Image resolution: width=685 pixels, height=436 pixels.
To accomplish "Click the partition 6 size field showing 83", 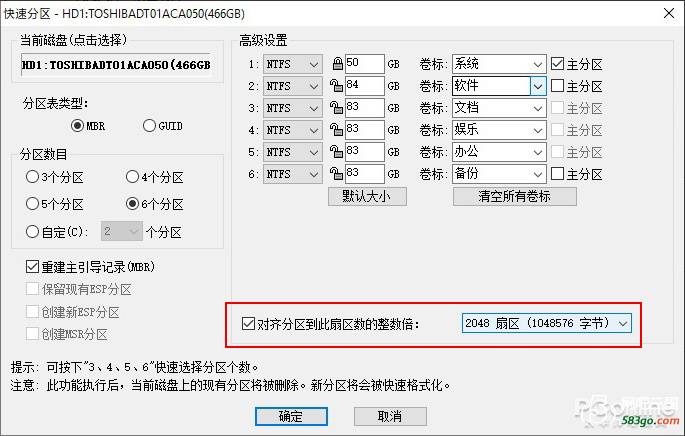I will tap(365, 173).
